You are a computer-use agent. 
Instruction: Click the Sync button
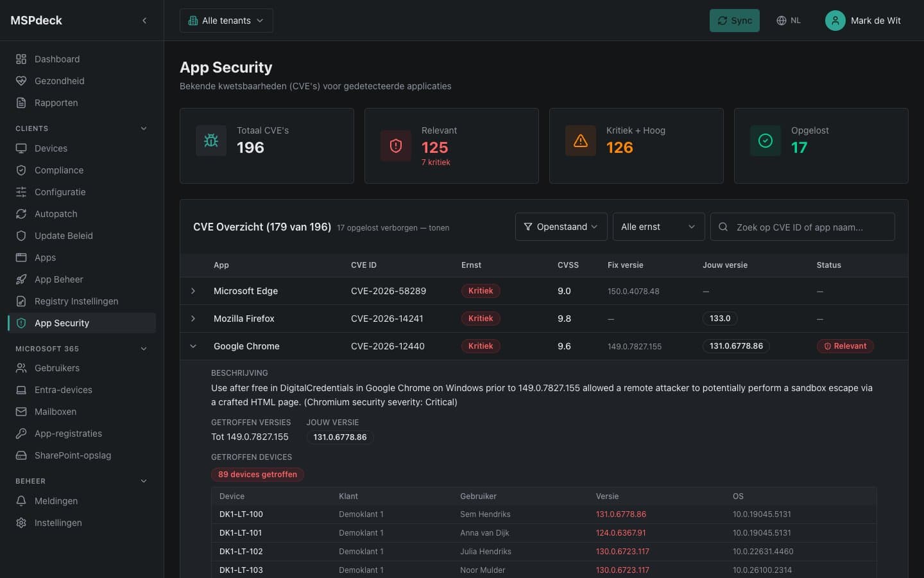click(x=735, y=21)
